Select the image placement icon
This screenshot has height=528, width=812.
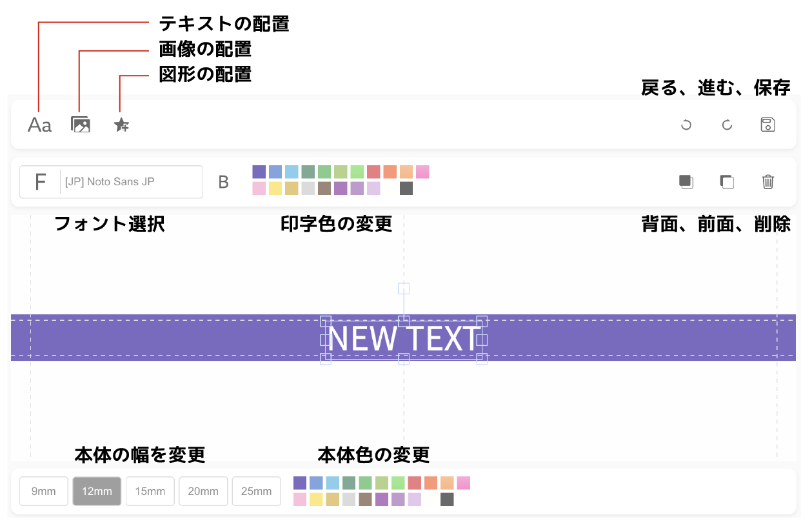click(x=81, y=125)
